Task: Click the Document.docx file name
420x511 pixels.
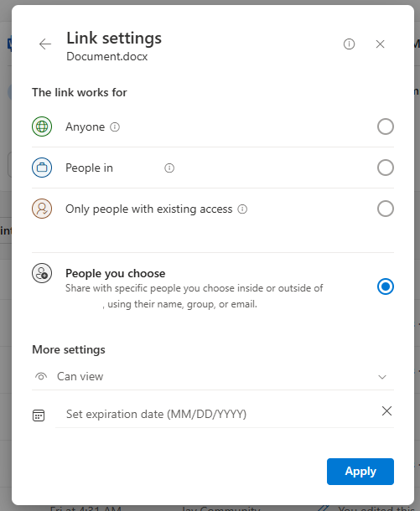Action: tap(107, 56)
